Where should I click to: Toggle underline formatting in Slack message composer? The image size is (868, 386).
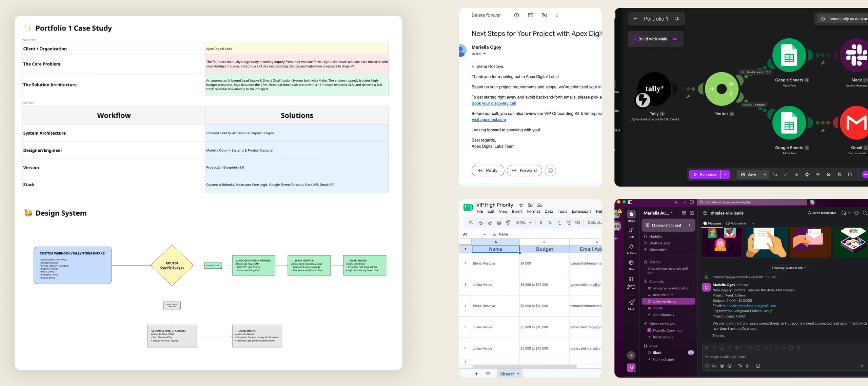pos(722,348)
